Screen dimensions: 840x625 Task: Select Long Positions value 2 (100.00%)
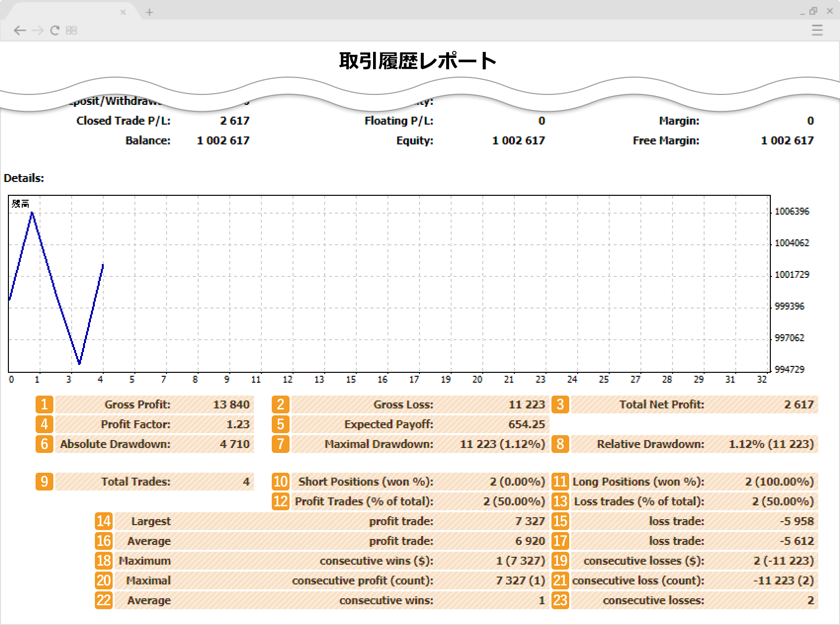click(780, 482)
